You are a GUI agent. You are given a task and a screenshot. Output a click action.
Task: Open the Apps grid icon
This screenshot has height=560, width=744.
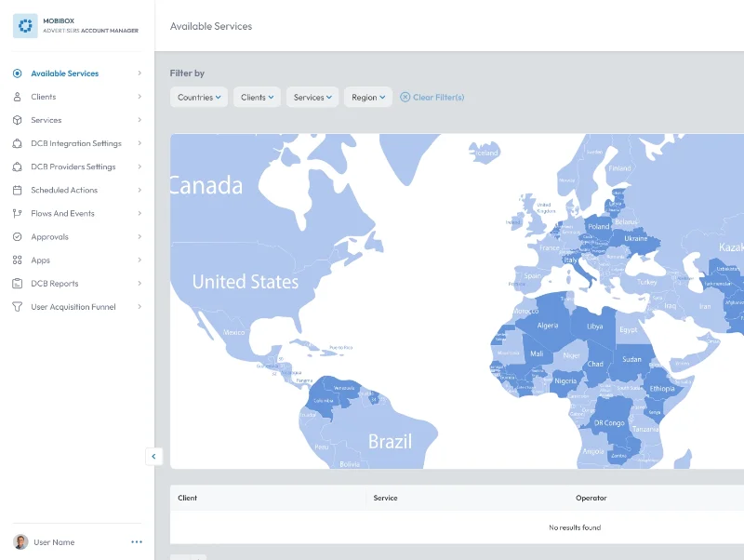click(x=20, y=260)
